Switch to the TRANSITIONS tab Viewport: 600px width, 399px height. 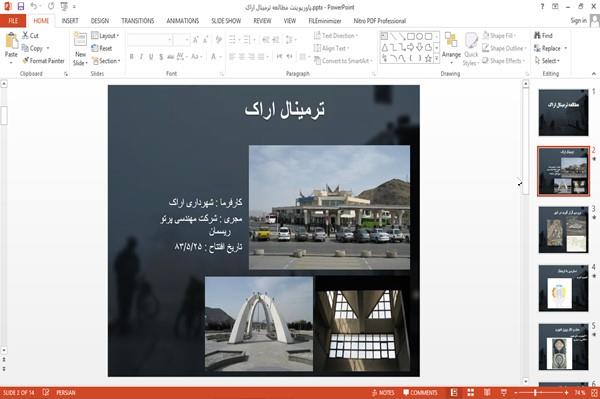(x=138, y=21)
